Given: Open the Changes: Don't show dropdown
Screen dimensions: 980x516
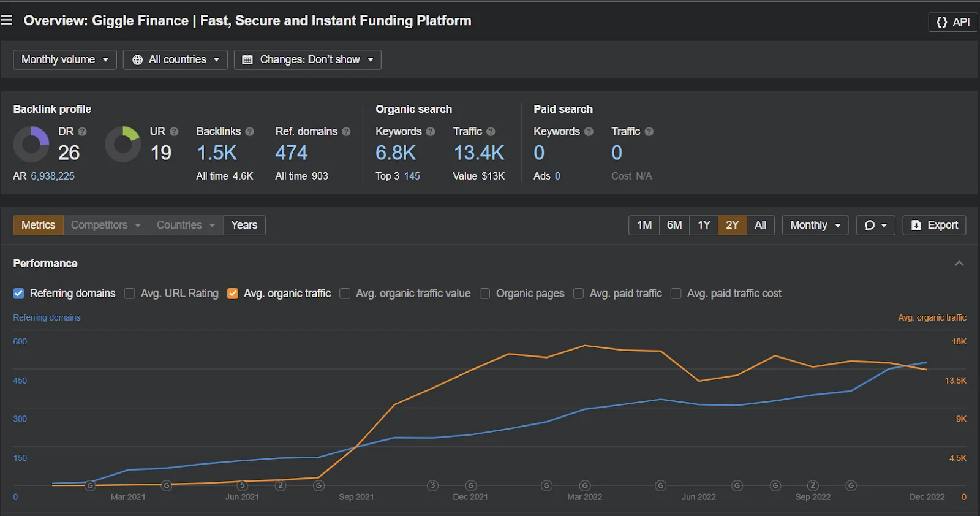Looking at the screenshot, I should tap(307, 59).
